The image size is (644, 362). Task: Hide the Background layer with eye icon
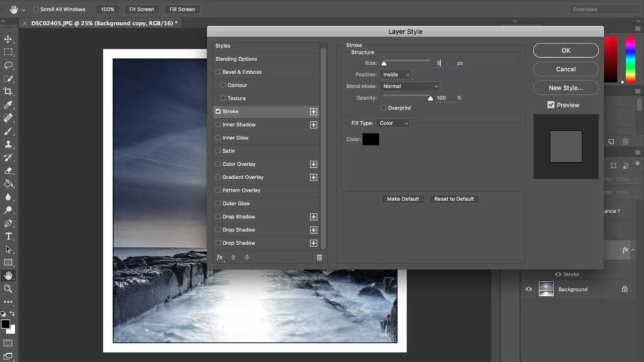point(528,289)
